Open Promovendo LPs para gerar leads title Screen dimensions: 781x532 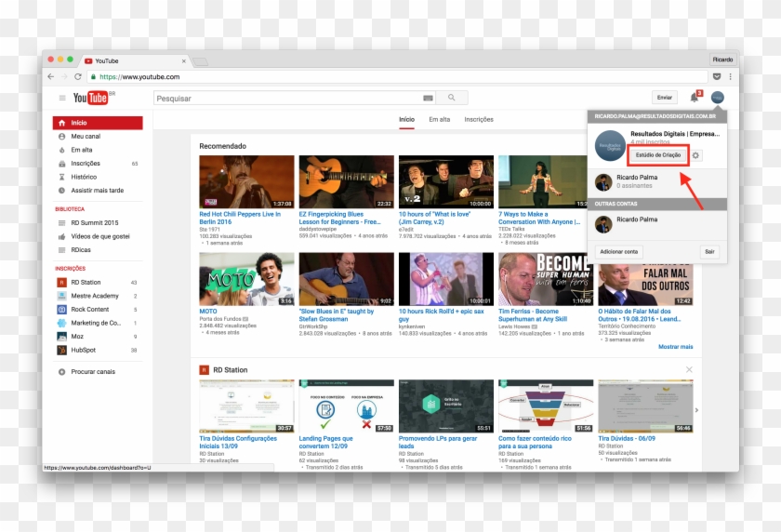438,443
